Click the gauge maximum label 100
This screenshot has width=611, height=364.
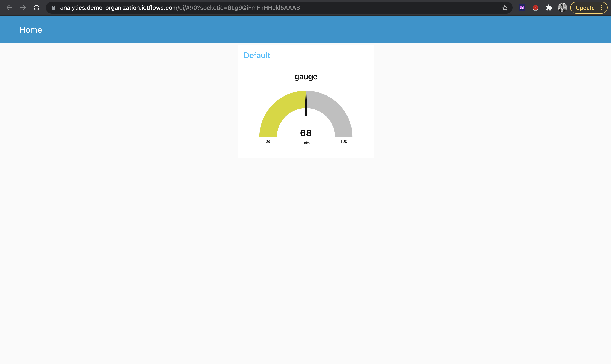point(343,141)
